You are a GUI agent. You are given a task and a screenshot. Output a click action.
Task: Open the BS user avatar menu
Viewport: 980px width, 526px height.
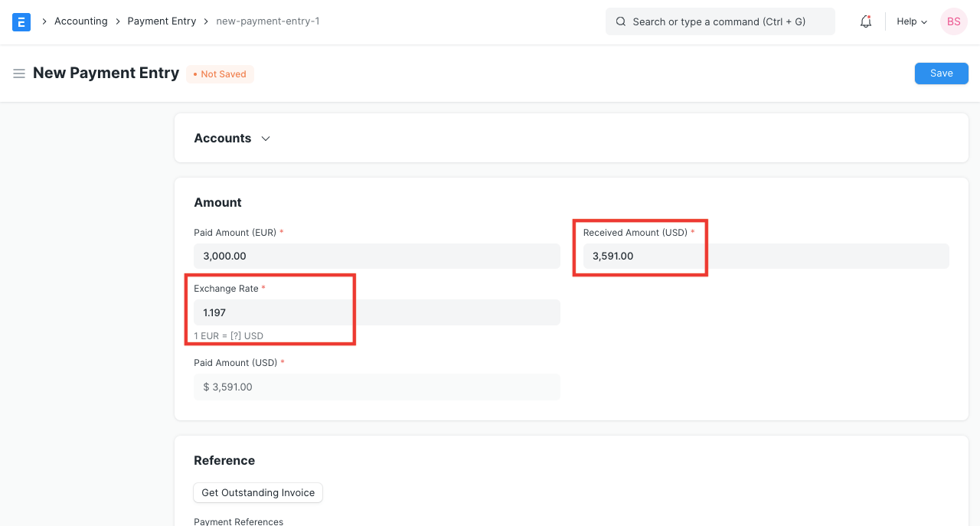[x=953, y=21]
